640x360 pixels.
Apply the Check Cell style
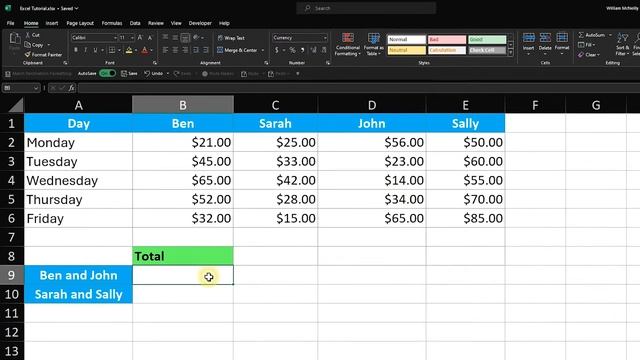[x=487, y=50]
